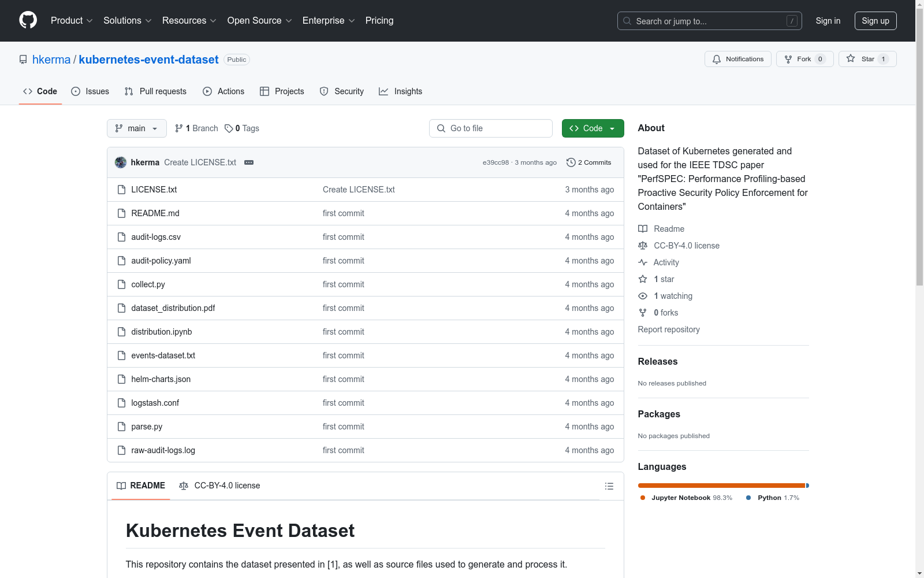The width and height of the screenshot is (924, 578).
Task: Click the file icon beside raw-audit-logs.log
Action: [x=121, y=450]
